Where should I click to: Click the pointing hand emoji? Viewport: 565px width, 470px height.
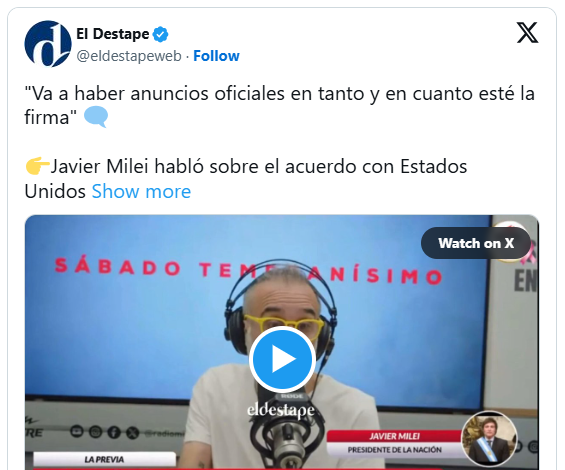click(x=37, y=166)
